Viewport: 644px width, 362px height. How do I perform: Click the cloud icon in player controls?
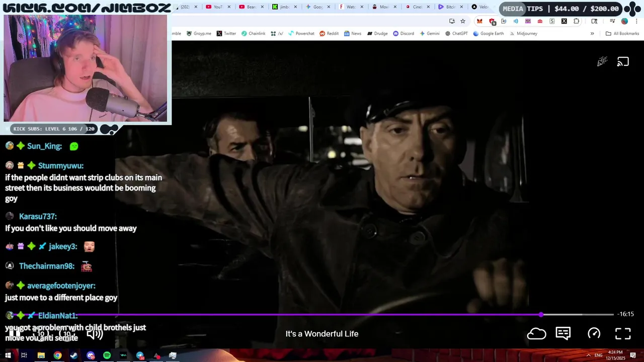click(536, 333)
